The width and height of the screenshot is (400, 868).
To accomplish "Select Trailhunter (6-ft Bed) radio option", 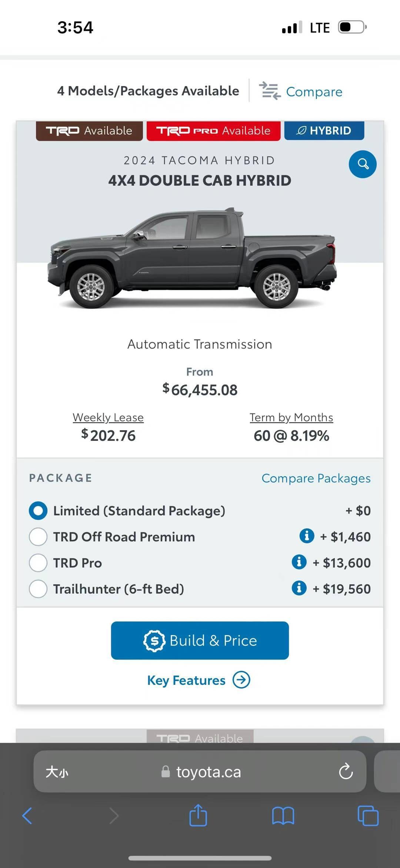I will pyautogui.click(x=38, y=588).
